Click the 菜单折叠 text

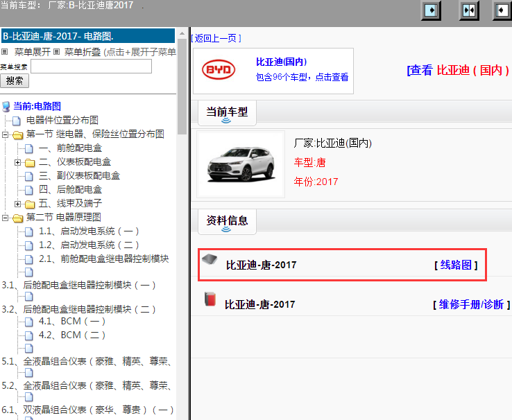coord(83,52)
